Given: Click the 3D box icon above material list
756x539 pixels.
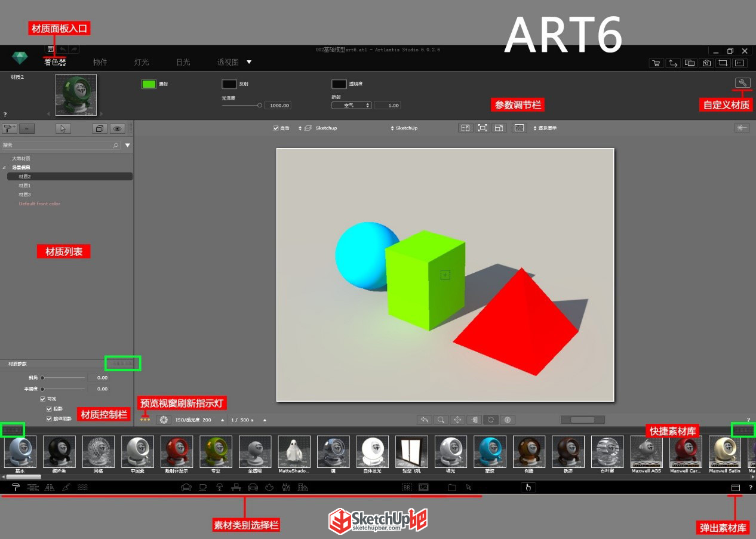Looking at the screenshot, I should [99, 128].
